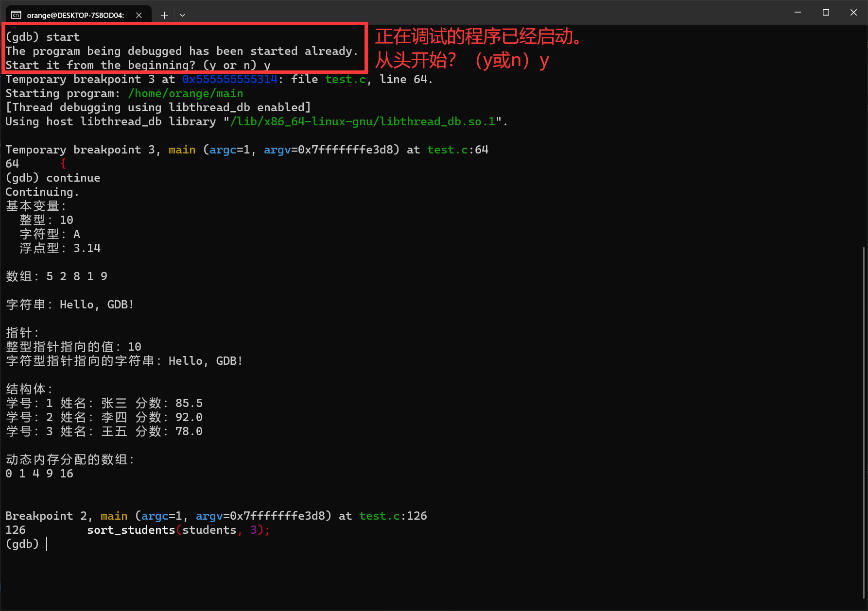Click the student row for 王五
The height and width of the screenshot is (611, 868).
click(x=104, y=431)
